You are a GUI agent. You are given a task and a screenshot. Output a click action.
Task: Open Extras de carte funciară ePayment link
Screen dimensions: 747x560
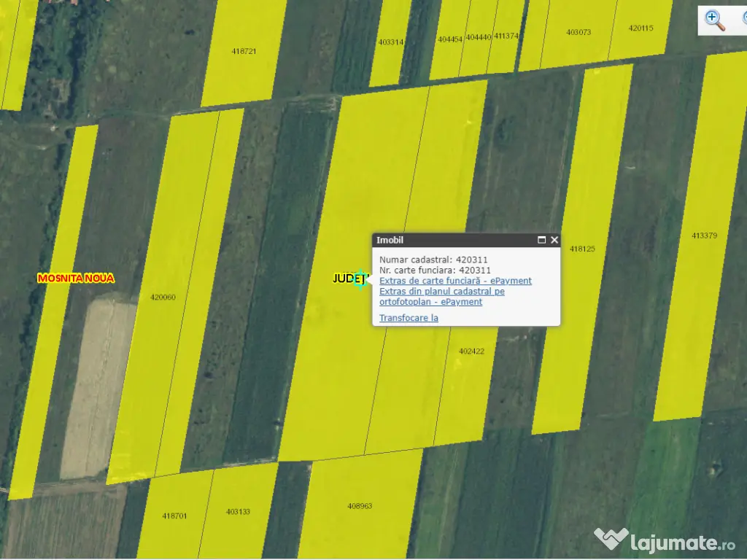(x=455, y=281)
